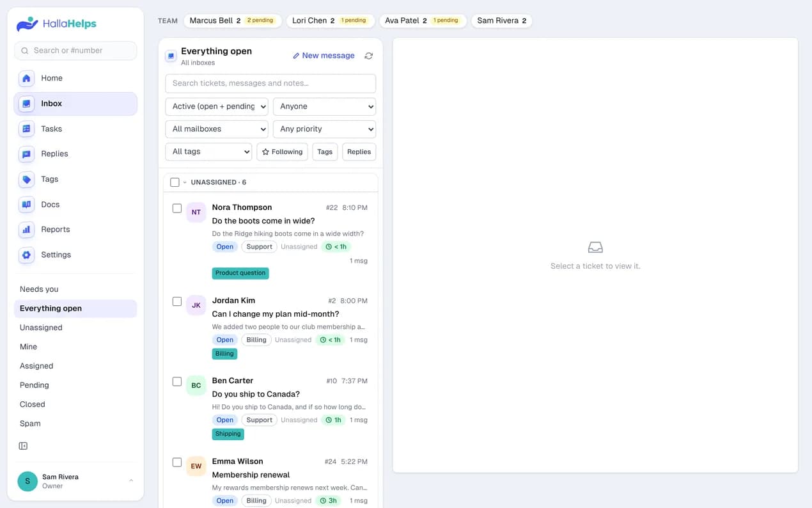Open the Anyone assignee dropdown
Screen dimensions: 812x508
pyautogui.click(x=324, y=106)
